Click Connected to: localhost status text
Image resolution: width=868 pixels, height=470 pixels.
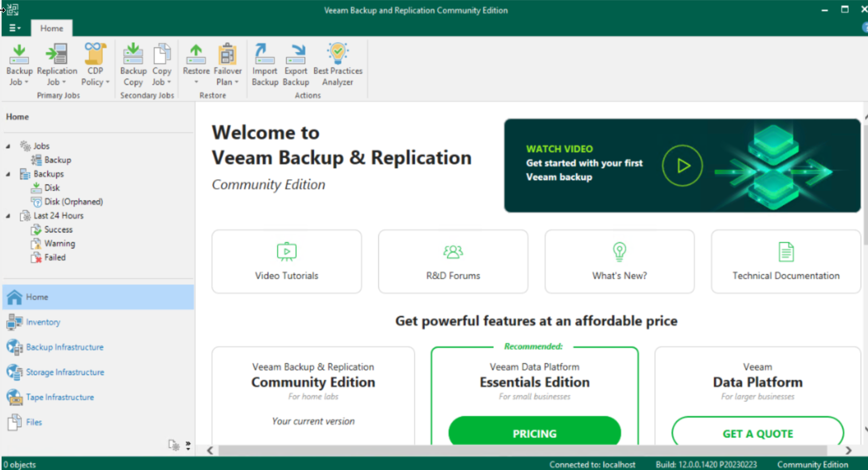(592, 465)
